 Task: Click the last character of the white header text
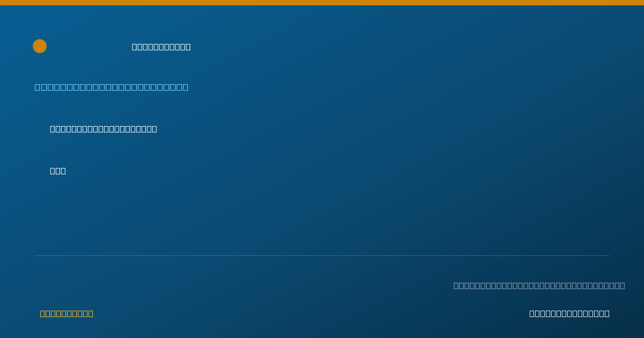pyautogui.click(x=188, y=47)
